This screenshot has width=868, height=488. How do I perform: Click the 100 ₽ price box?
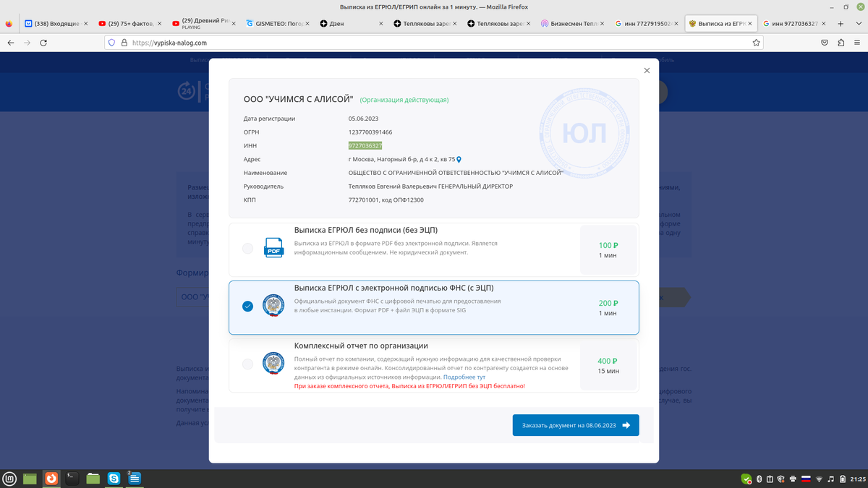tap(608, 250)
